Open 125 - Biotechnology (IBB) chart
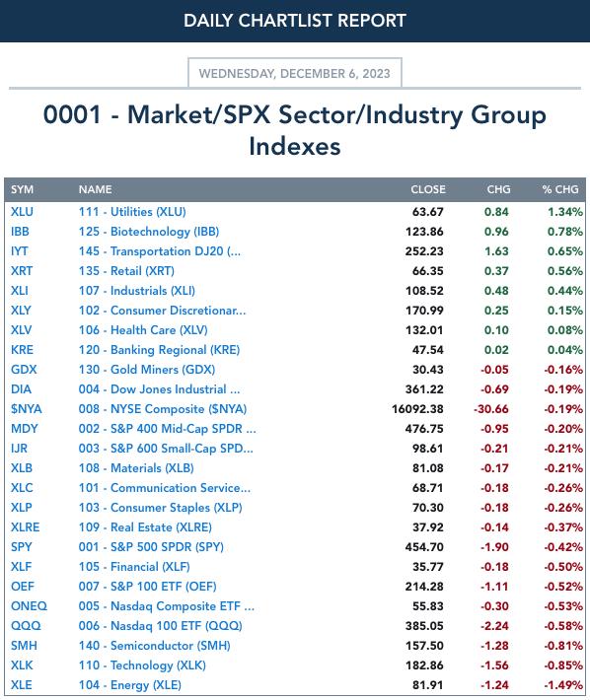The width and height of the screenshot is (590, 700). pyautogui.click(x=149, y=232)
